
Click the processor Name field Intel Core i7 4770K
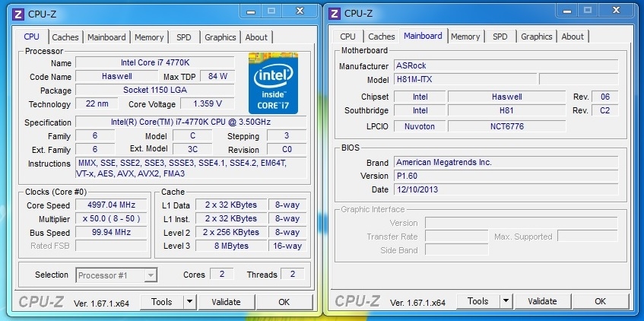(x=155, y=62)
